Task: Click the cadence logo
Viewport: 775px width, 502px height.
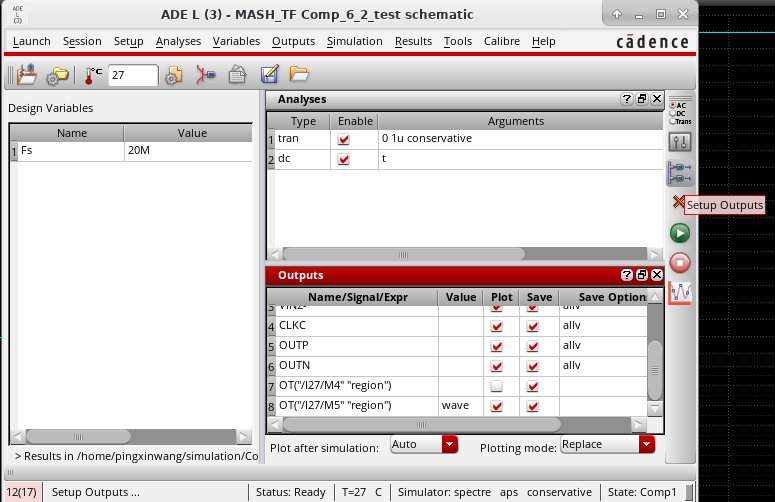Action: point(652,42)
